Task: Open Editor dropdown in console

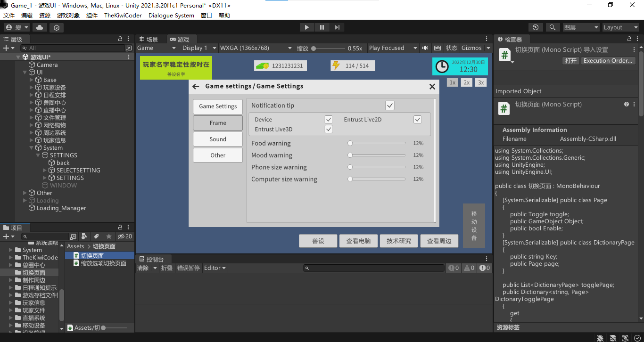Action: point(215,268)
